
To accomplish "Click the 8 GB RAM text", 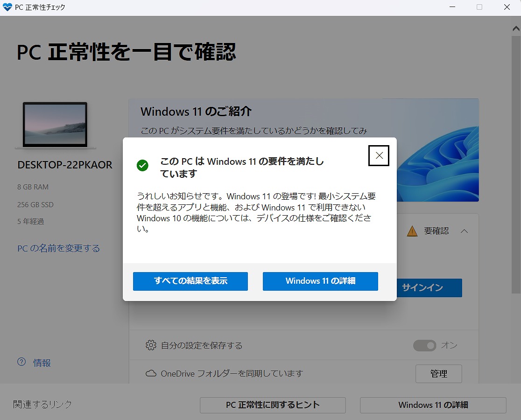I will tap(33, 187).
